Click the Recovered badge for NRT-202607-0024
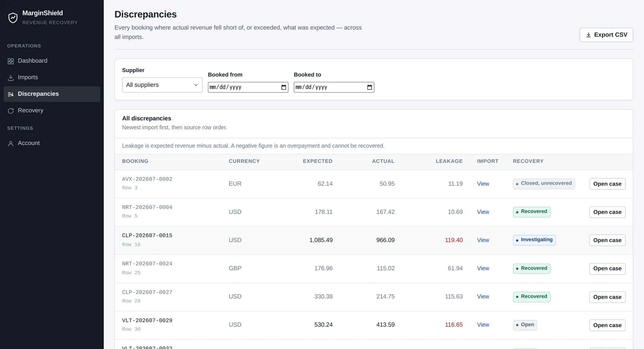This screenshot has height=349, width=644. click(x=532, y=268)
